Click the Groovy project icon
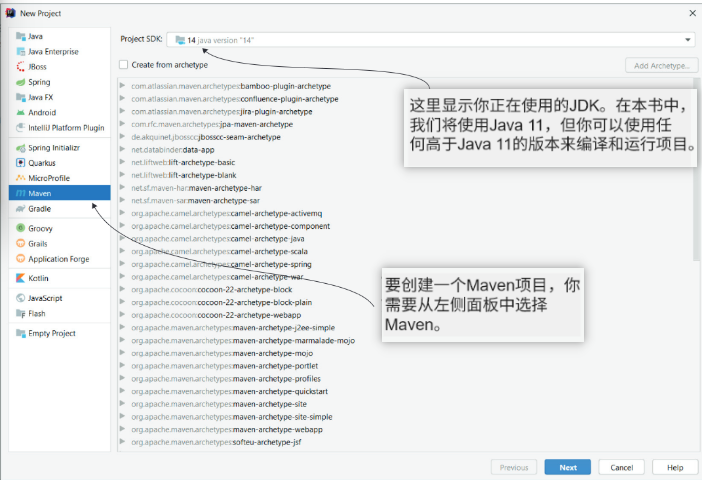 point(21,228)
